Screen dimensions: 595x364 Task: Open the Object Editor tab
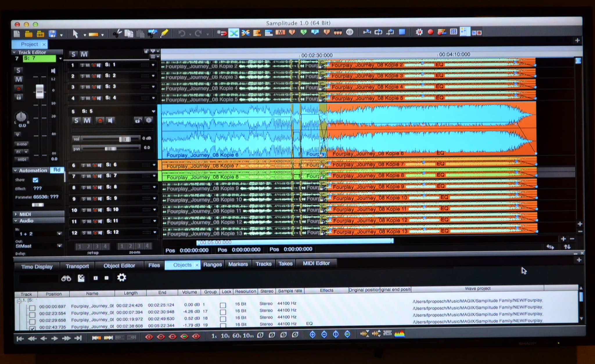[119, 266]
